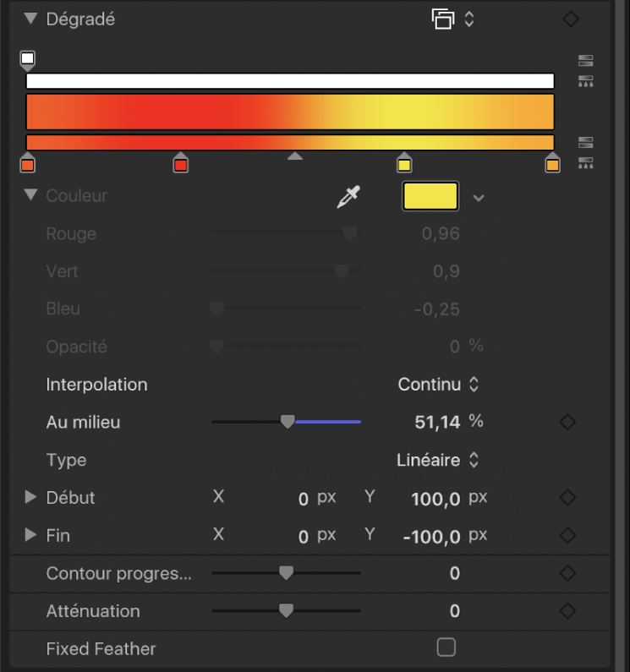
Task: Enable the Fixed Feather checkbox
Action: 446,647
